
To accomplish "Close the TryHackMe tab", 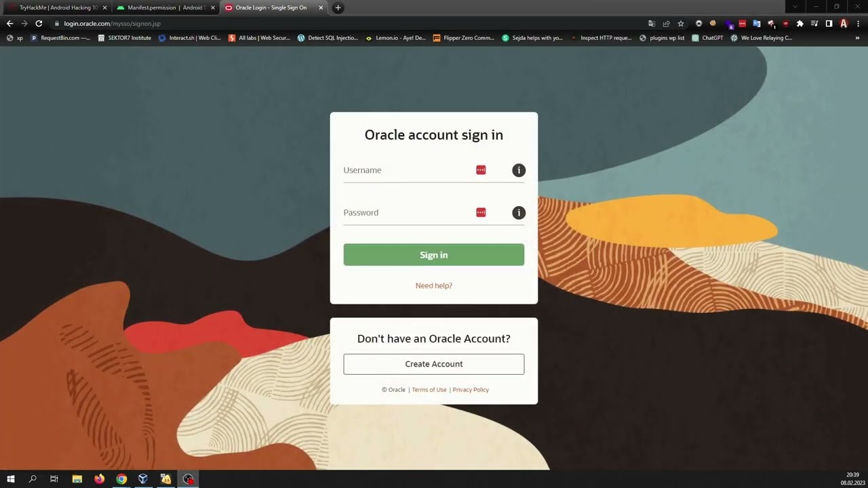I will coord(104,7).
